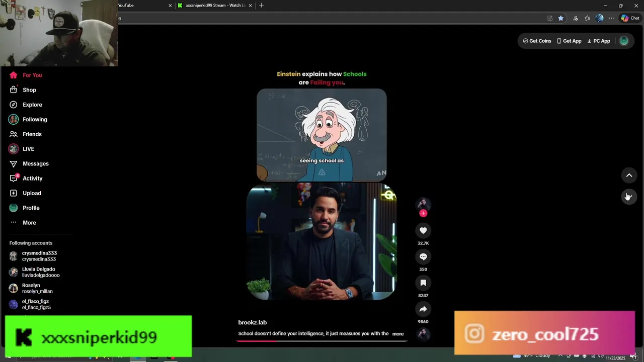The width and height of the screenshot is (644, 362).
Task: Open Edge settings and more menu
Action: click(x=611, y=18)
